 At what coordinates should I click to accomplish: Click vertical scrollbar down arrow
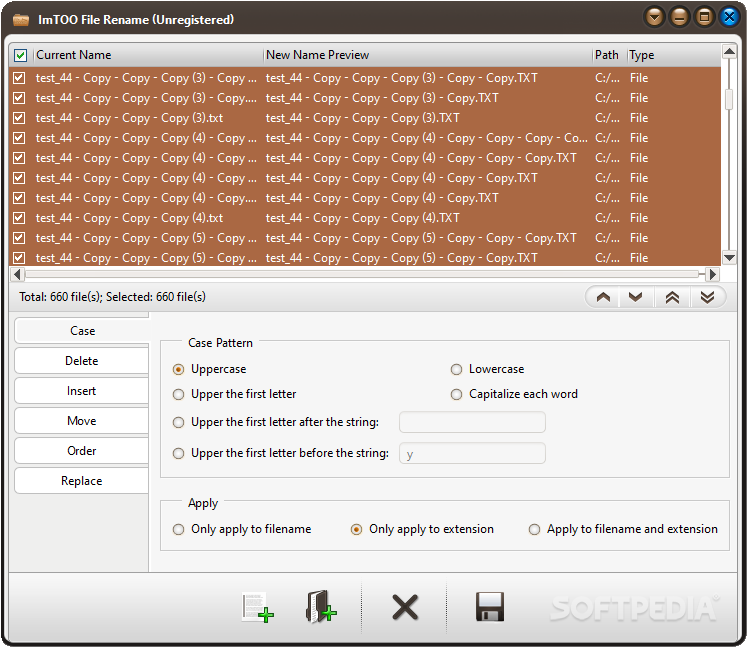729,258
